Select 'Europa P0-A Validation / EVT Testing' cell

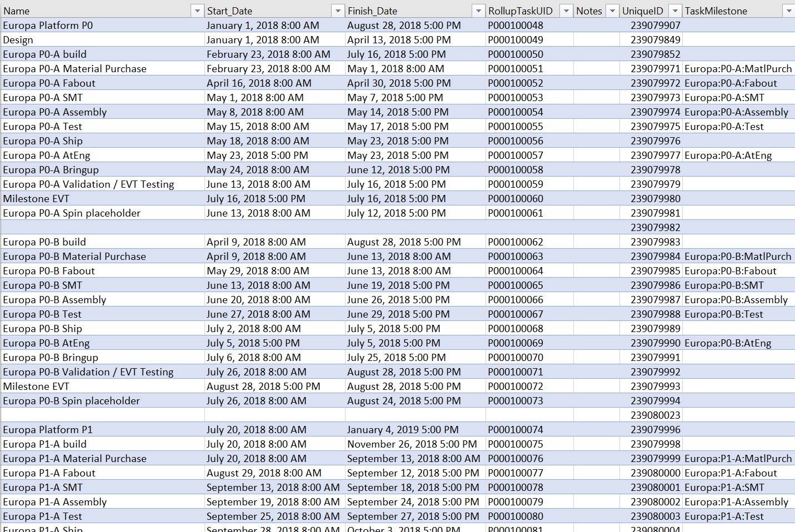[103, 184]
